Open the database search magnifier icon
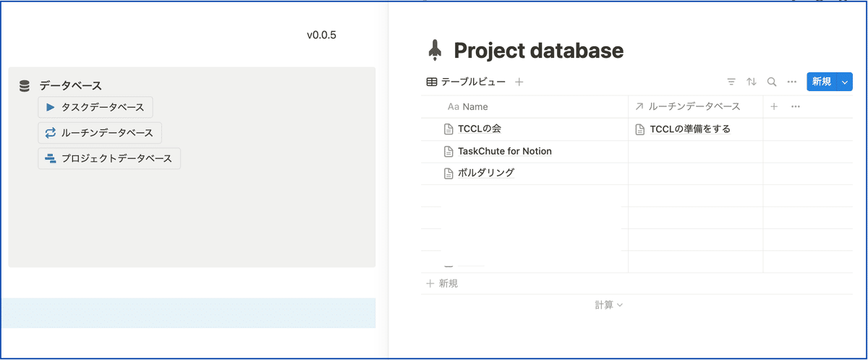This screenshot has height=360, width=868. [x=772, y=82]
